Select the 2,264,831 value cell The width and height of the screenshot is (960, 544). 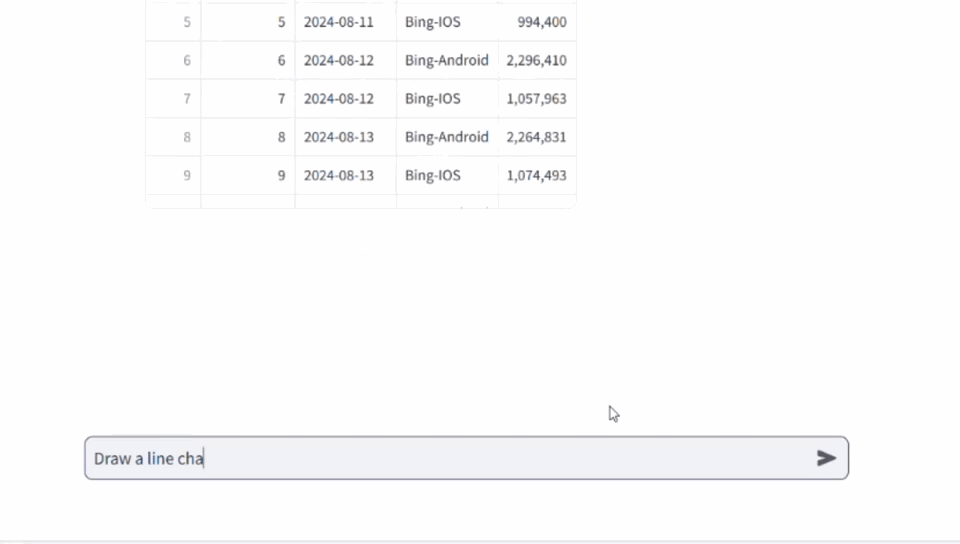(x=537, y=137)
